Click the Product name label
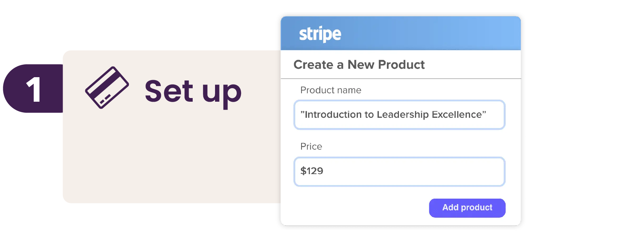644x248 pixels. 330,90
